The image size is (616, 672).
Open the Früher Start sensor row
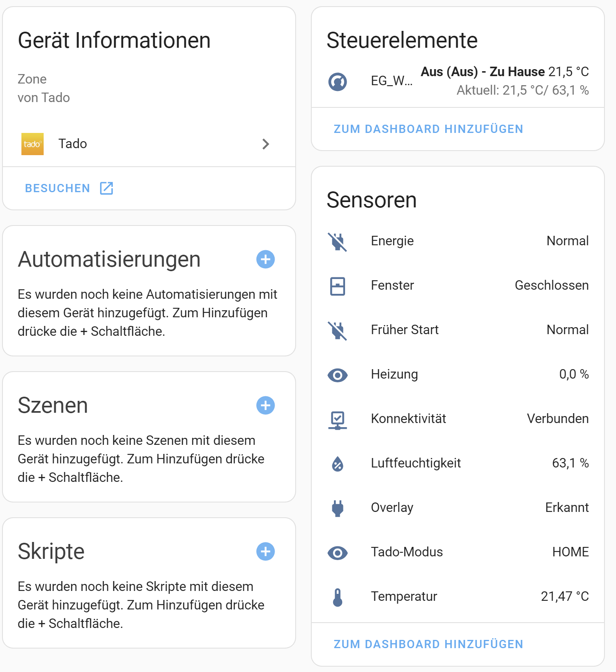click(405, 330)
